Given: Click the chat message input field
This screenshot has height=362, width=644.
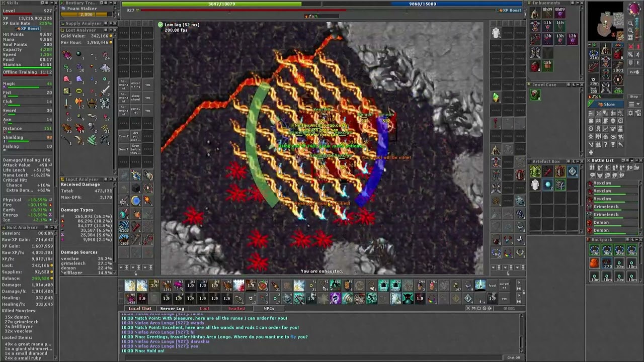Looking at the screenshot, I should tap(312, 357).
